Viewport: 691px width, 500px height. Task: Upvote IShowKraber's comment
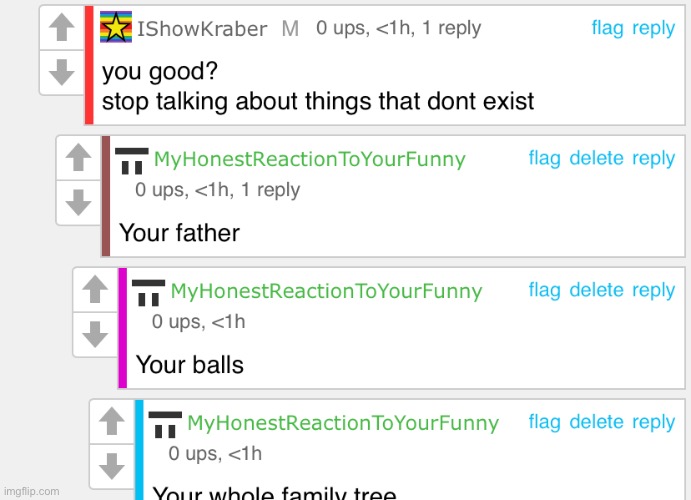click(x=62, y=28)
